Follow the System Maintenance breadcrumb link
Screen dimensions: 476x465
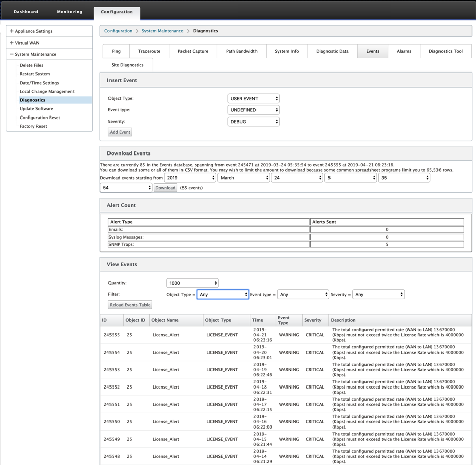[162, 31]
